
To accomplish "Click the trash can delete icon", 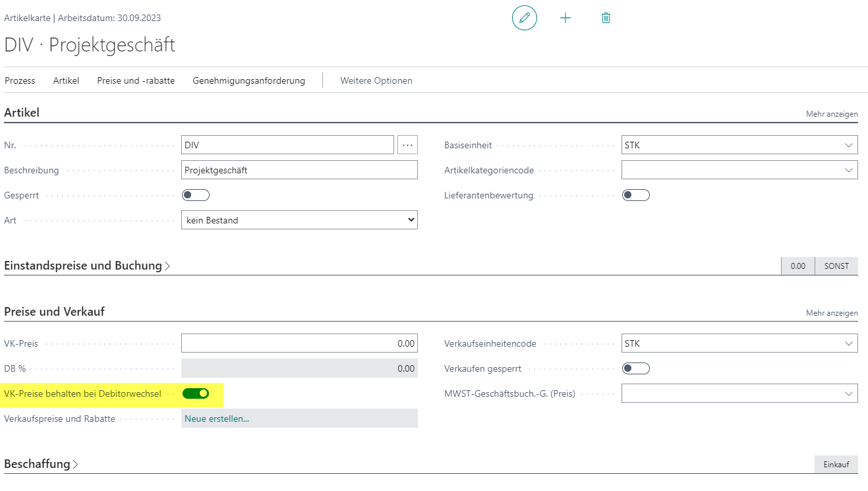I will pyautogui.click(x=606, y=18).
